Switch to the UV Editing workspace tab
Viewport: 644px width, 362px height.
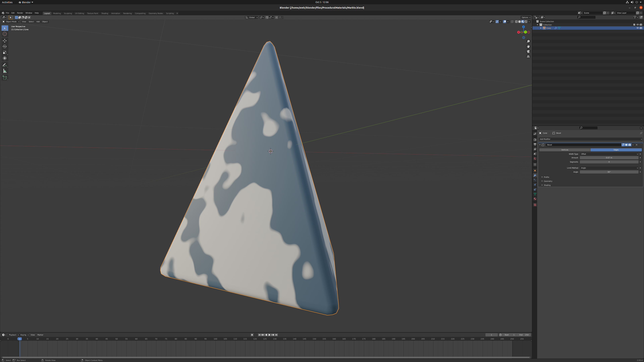[79, 13]
